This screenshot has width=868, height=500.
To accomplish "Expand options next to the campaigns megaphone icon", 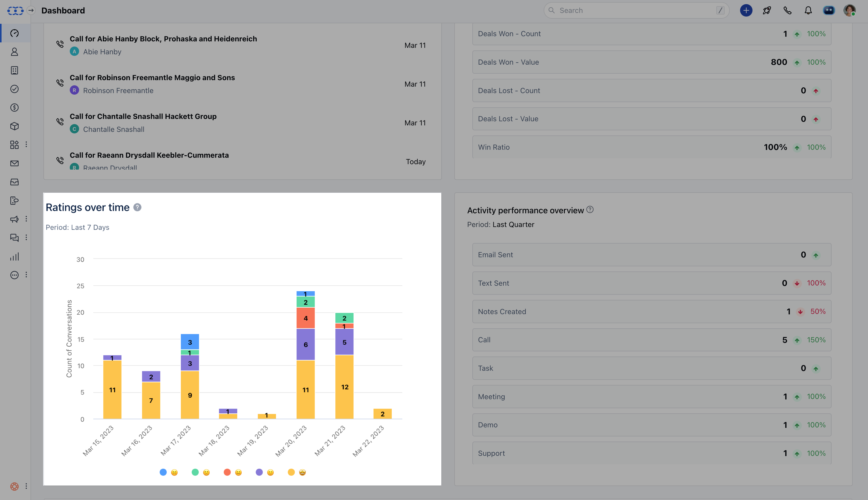I will (26, 219).
